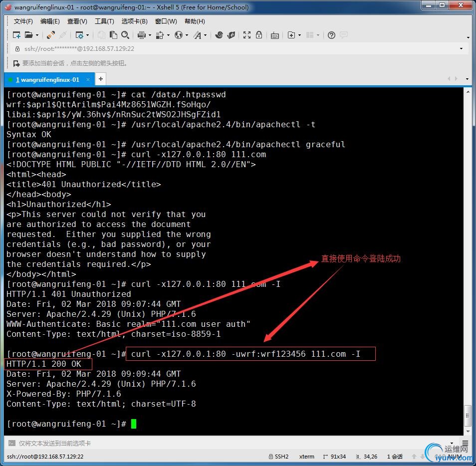Click the Font letter-A icon
The image size is (476, 466).
point(197,35)
